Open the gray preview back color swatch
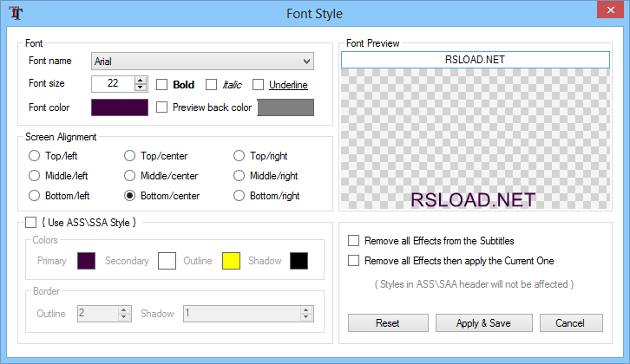 coord(285,107)
